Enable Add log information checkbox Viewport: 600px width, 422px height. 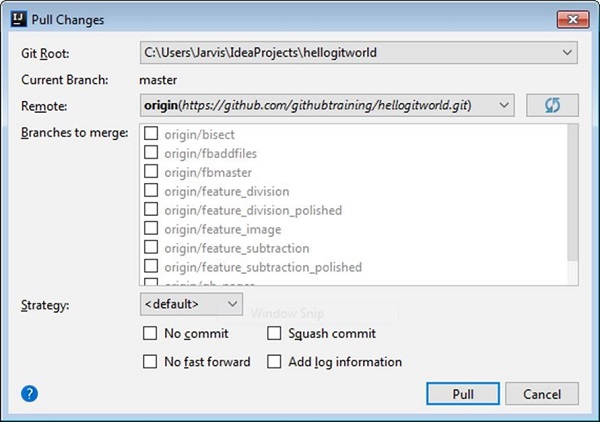tap(275, 362)
